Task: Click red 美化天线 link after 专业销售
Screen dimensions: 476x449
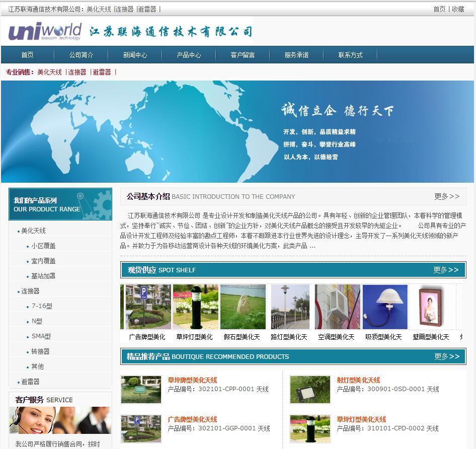Action: (49, 72)
